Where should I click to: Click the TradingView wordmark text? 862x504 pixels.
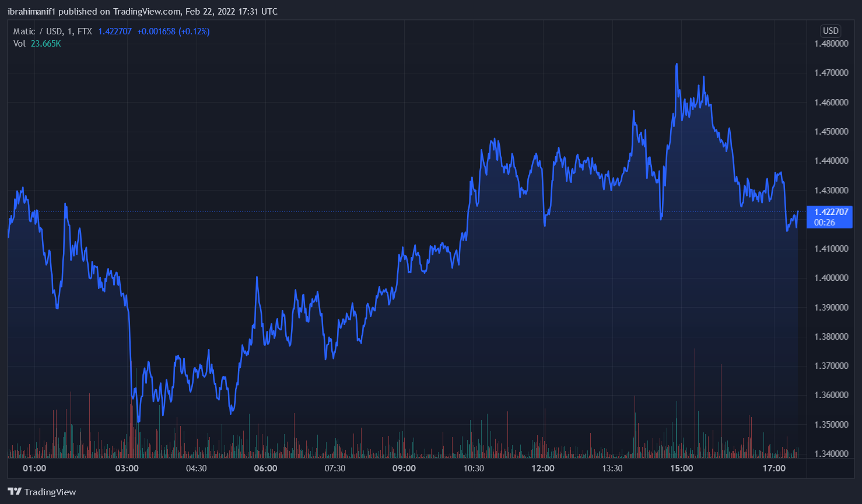click(50, 492)
